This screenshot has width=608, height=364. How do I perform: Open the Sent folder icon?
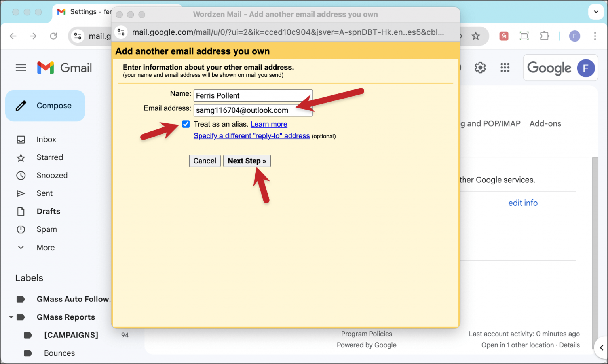(x=21, y=193)
